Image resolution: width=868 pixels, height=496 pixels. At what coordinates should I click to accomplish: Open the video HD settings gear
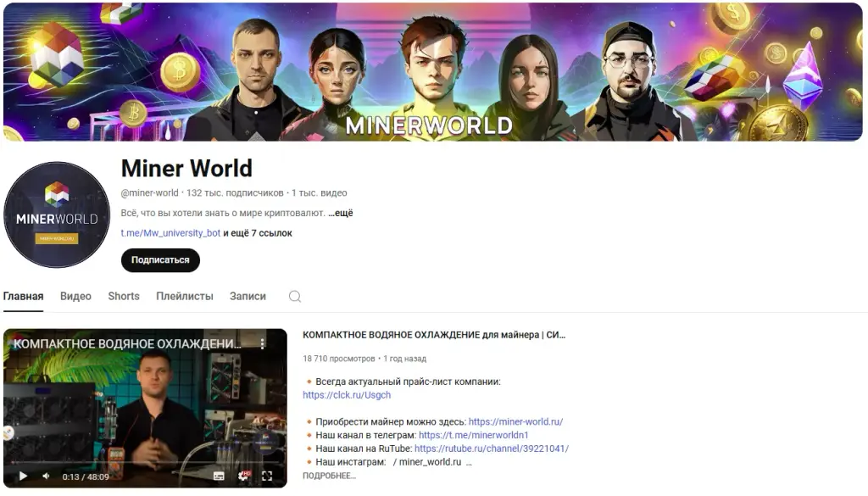[x=243, y=476]
